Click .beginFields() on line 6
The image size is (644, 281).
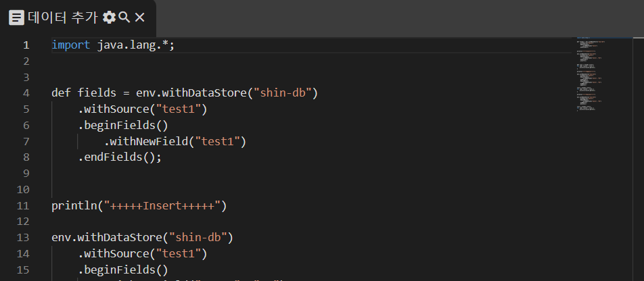122,125
